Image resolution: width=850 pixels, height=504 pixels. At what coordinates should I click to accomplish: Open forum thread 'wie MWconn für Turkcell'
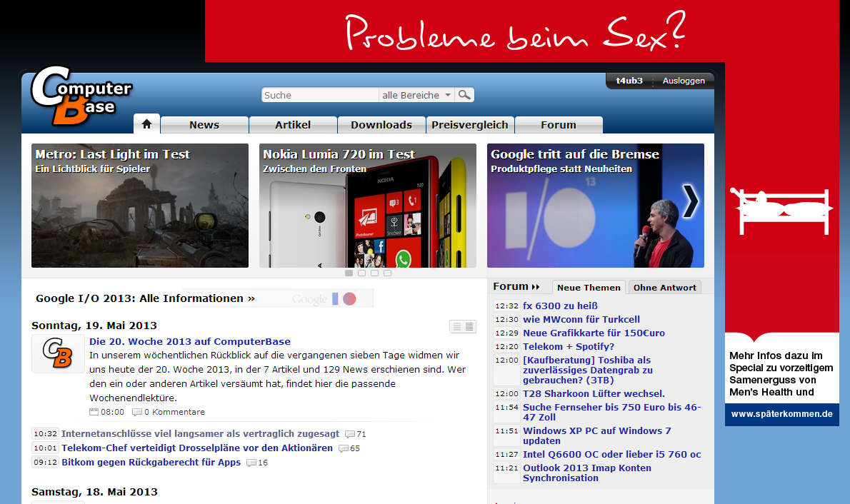point(581,319)
